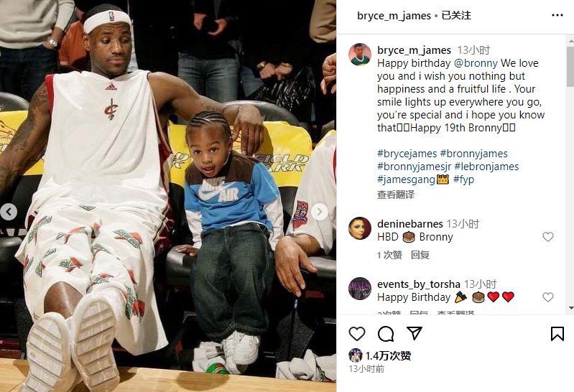Click the 已关注 following button in header
This screenshot has height=392, width=574.
[456, 15]
